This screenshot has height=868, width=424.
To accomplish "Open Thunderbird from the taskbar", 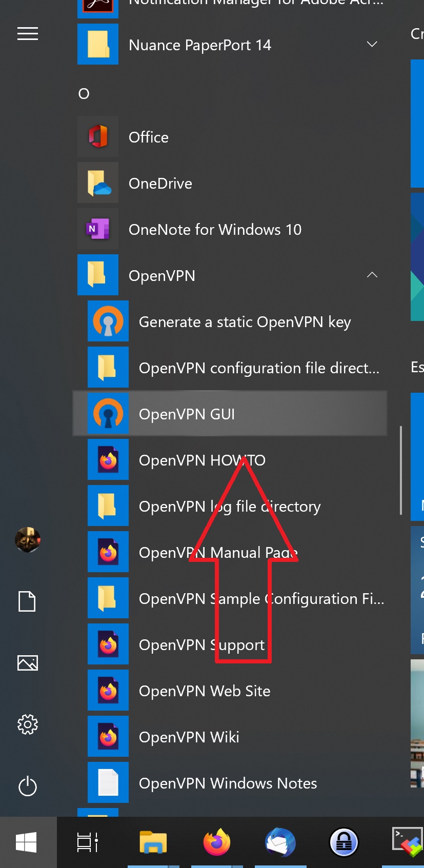I will [x=280, y=842].
